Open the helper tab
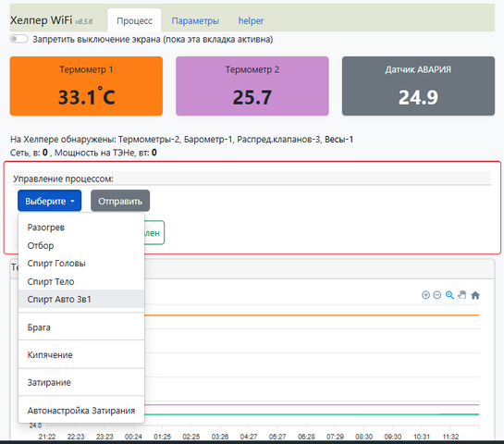The image size is (504, 444). click(251, 20)
